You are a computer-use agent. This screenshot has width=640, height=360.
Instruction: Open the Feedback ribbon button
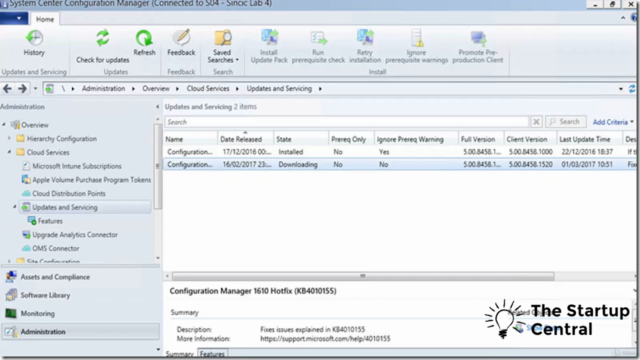pyautogui.click(x=181, y=43)
